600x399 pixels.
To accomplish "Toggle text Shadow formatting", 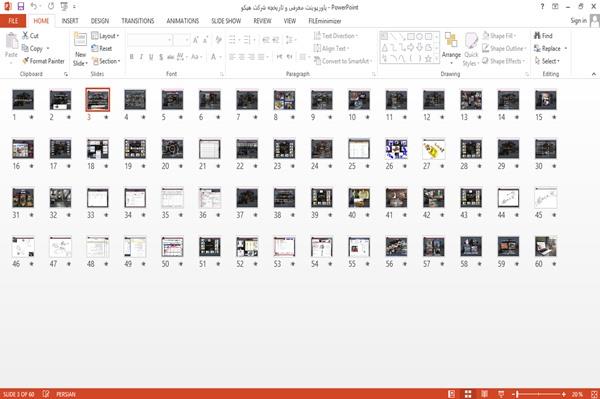I will pos(161,57).
